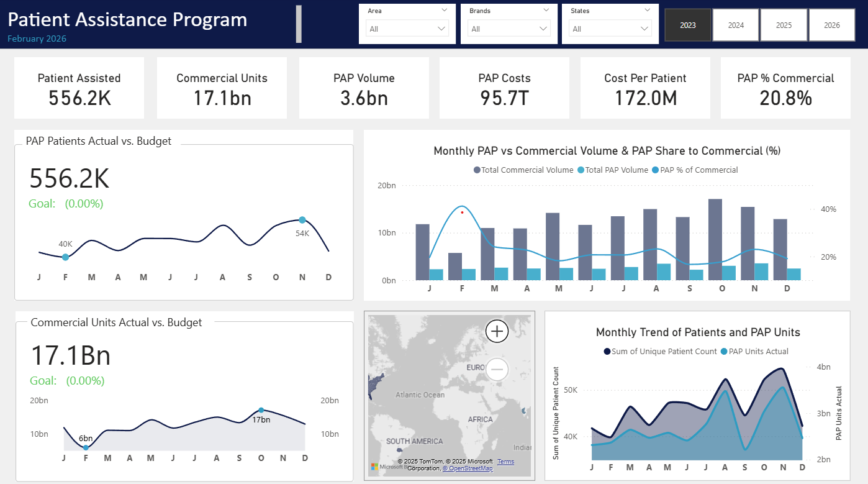Click the SOUTH AMERICA label on the map
Screen dimensions: 868x484
(415, 441)
